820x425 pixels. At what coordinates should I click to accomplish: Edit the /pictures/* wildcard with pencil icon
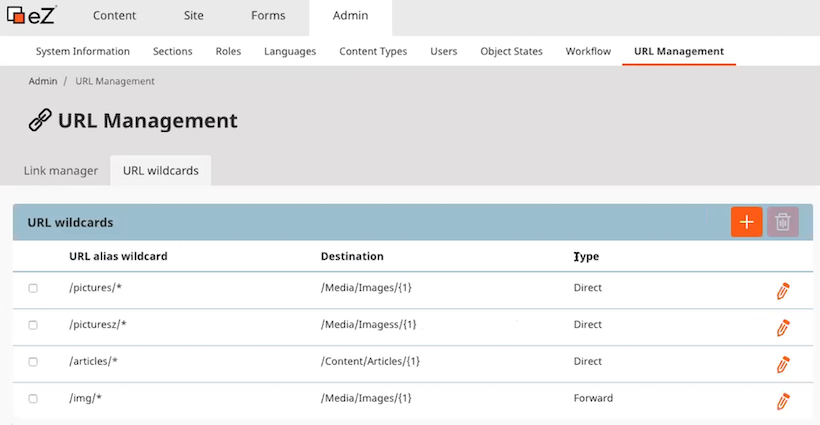click(783, 291)
